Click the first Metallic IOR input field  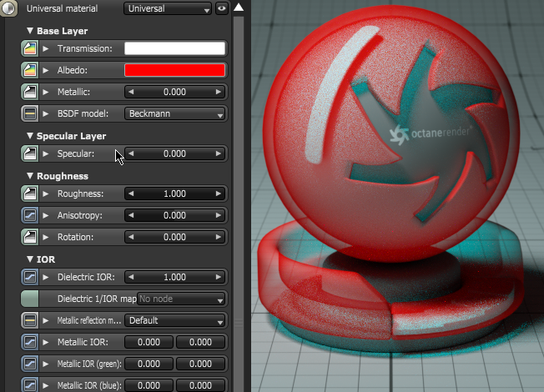coord(149,342)
